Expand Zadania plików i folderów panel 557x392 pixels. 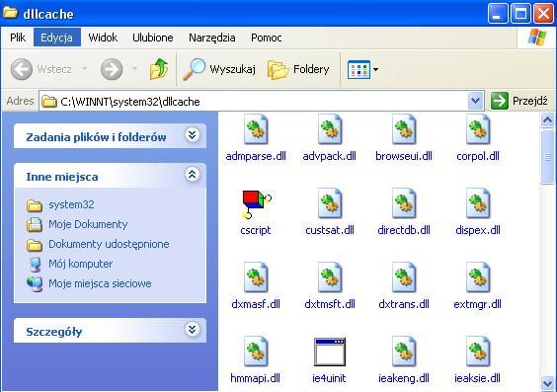(x=192, y=135)
